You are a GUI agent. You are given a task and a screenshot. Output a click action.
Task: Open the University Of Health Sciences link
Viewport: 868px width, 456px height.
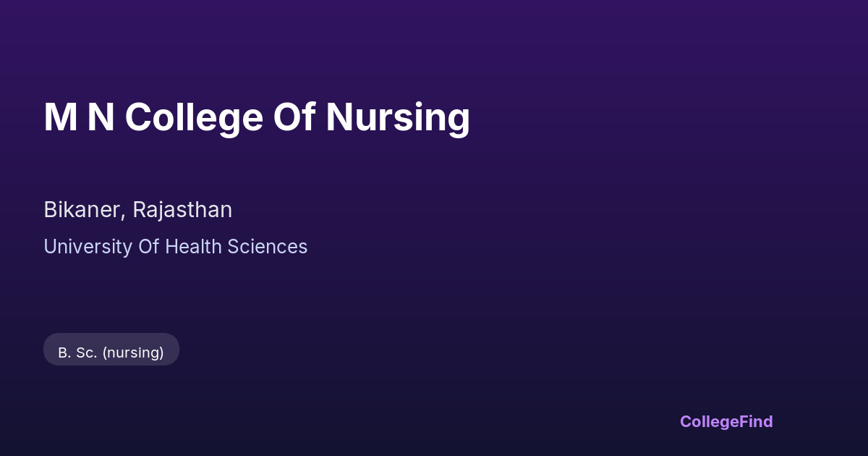(x=175, y=247)
